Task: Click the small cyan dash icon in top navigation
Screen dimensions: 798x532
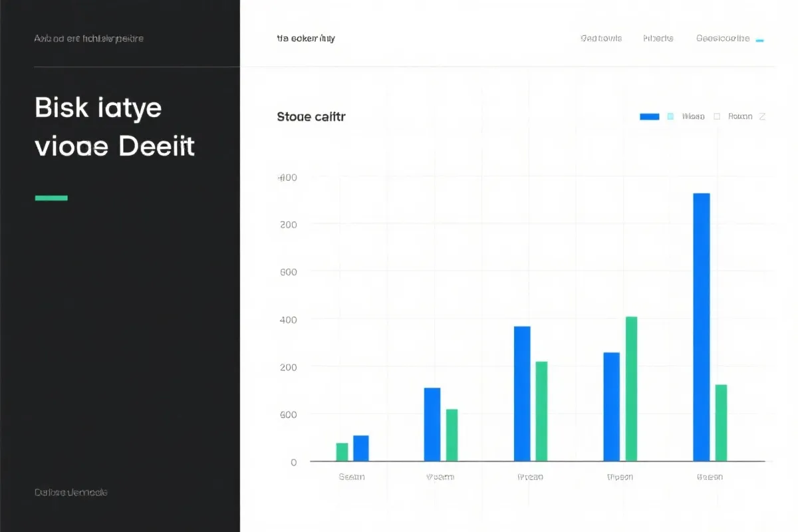Action: tap(759, 41)
